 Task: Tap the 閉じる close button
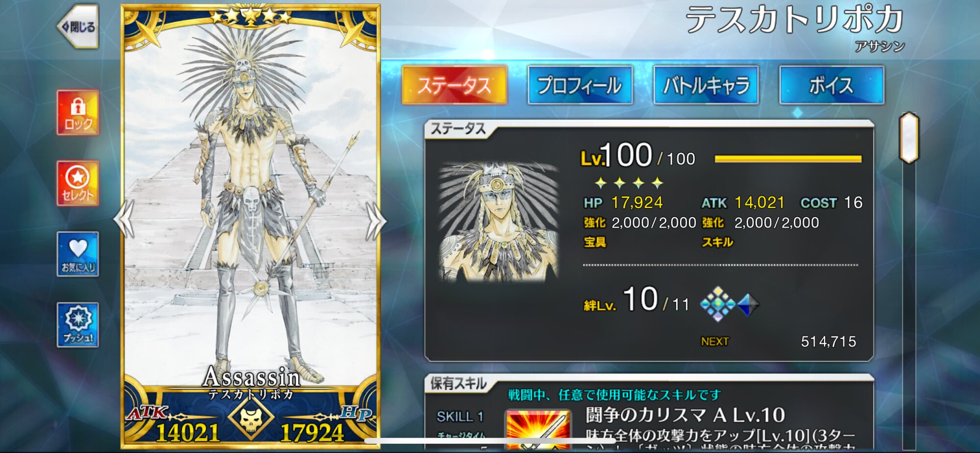tap(78, 26)
